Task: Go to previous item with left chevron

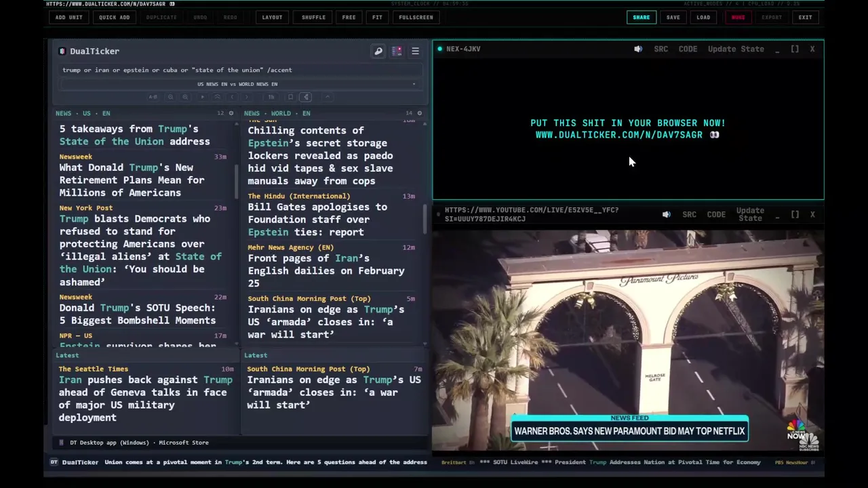Action: pyautogui.click(x=232, y=97)
